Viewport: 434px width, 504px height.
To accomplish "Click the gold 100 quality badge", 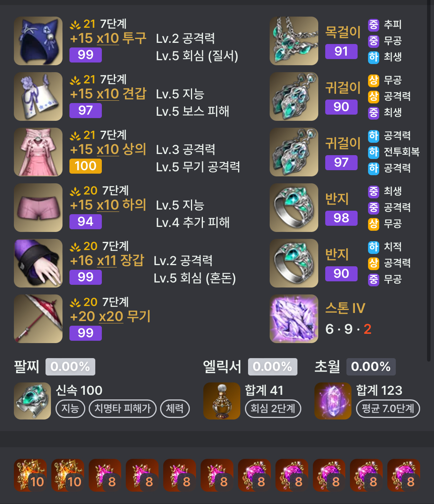I will tap(86, 166).
